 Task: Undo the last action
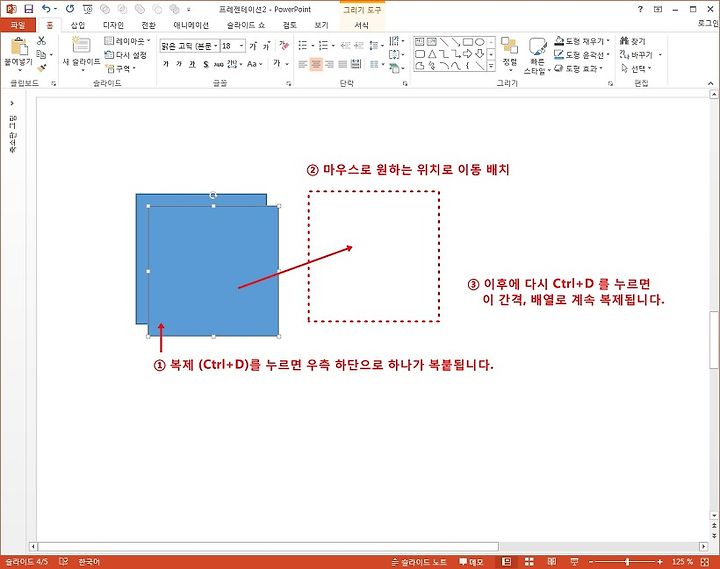click(x=46, y=9)
